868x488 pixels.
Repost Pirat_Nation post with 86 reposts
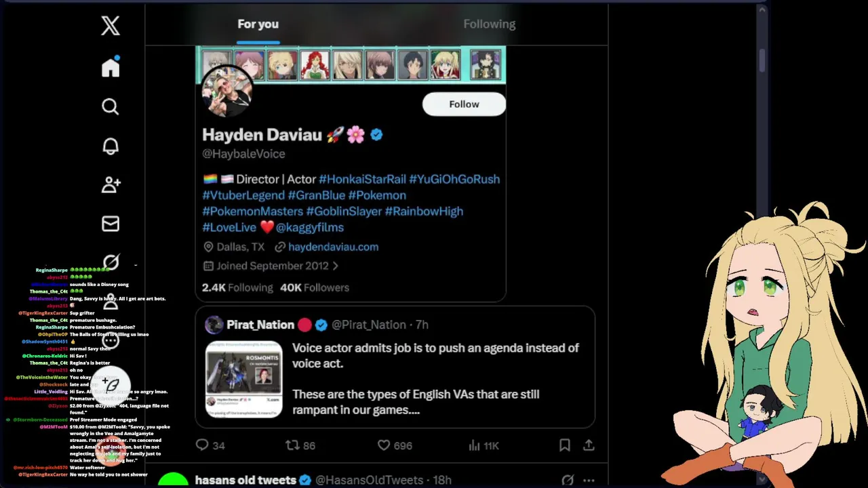[x=300, y=445]
